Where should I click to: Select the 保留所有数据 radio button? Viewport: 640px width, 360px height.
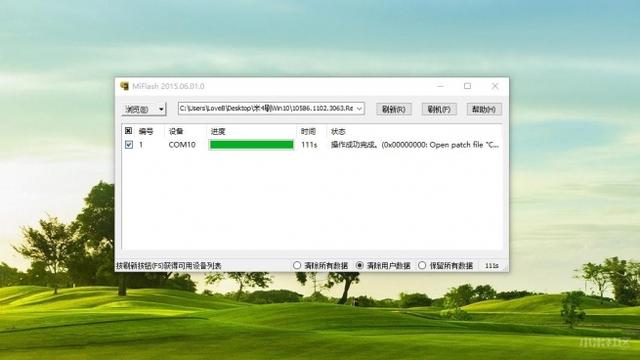(445, 265)
